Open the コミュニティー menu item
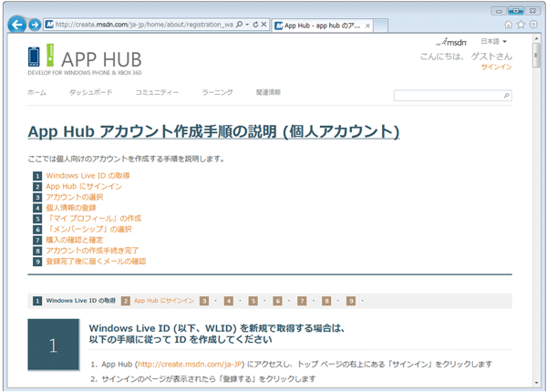 pyautogui.click(x=157, y=92)
